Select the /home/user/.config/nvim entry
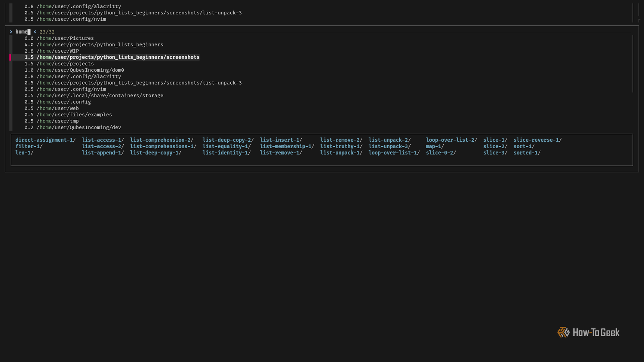Image resolution: width=644 pixels, height=362 pixels. (71, 89)
